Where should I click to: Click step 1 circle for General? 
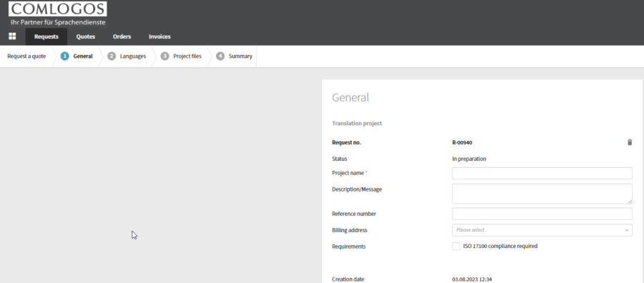[64, 56]
